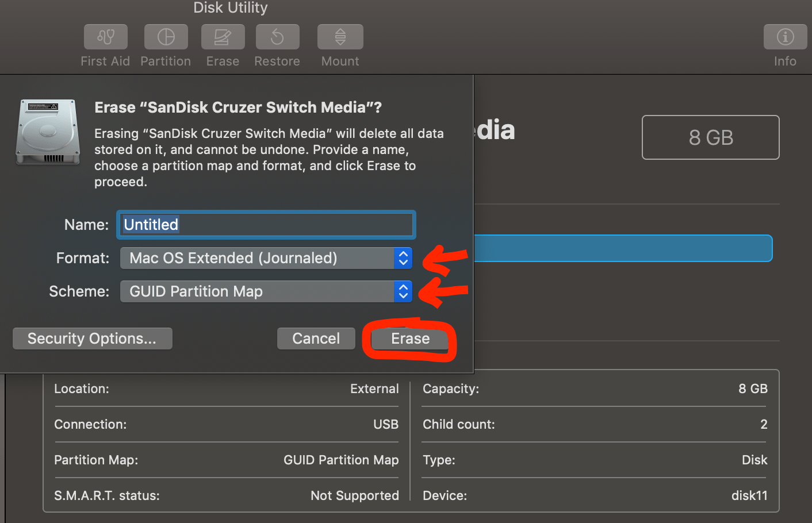The height and width of the screenshot is (523, 812).
Task: Open Security Options
Action: pyautogui.click(x=92, y=339)
